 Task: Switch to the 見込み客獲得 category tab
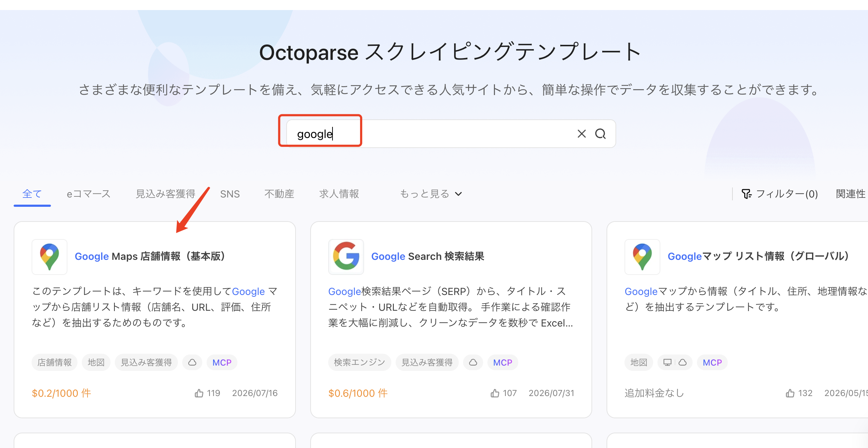point(165,194)
